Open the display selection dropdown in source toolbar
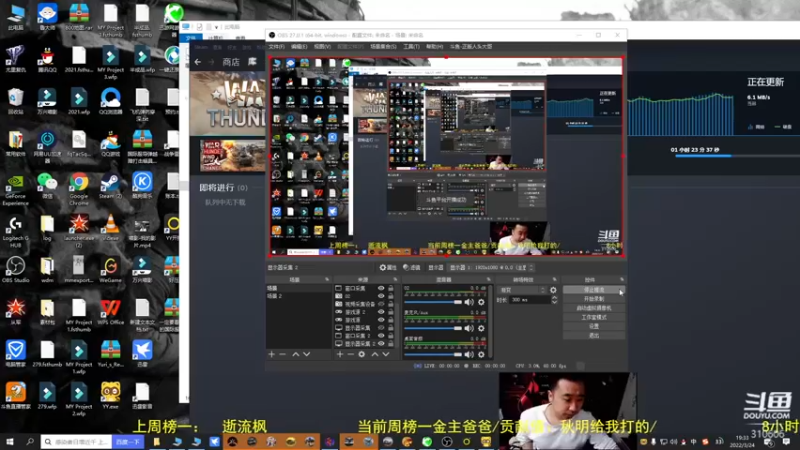 pyautogui.click(x=491, y=267)
